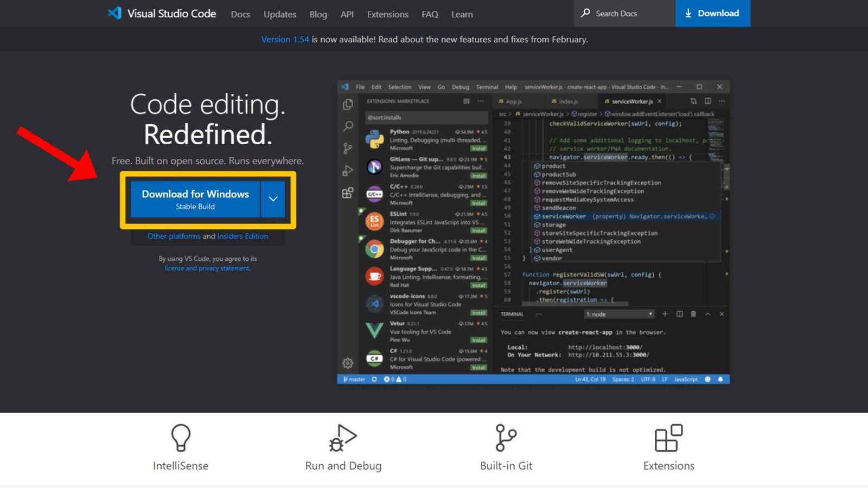
Task: Open the IntelliSense feature label
Action: pos(181,466)
